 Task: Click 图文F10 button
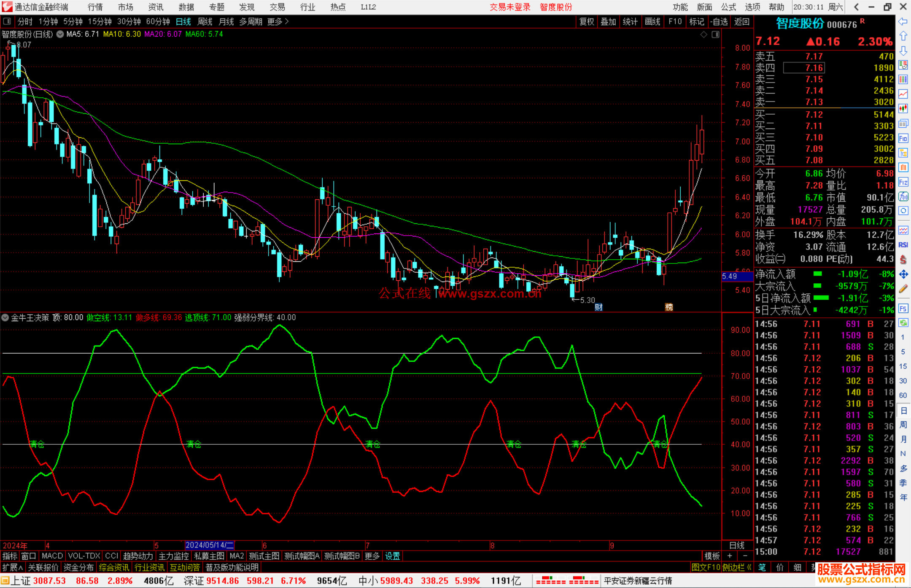706,567
